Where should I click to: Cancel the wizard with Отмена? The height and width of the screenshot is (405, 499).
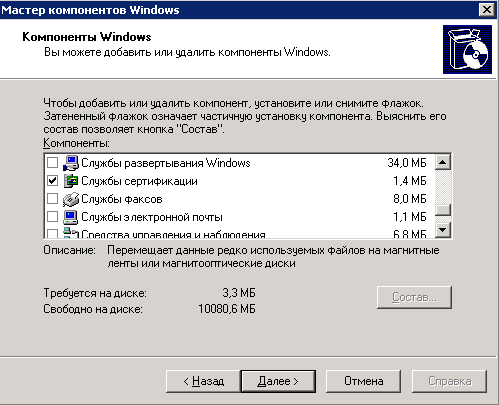pyautogui.click(x=363, y=381)
